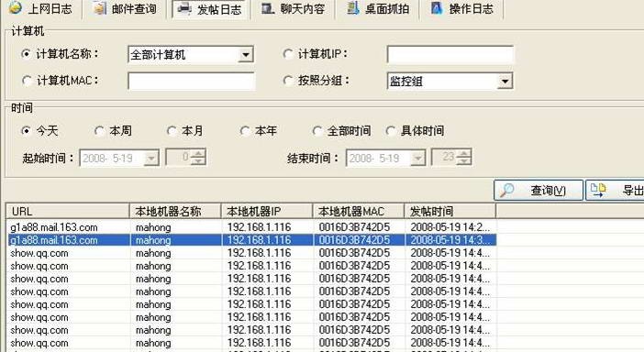Click 0016D3B742D5 in the first row
The width and height of the screenshot is (644, 352).
pyautogui.click(x=354, y=226)
